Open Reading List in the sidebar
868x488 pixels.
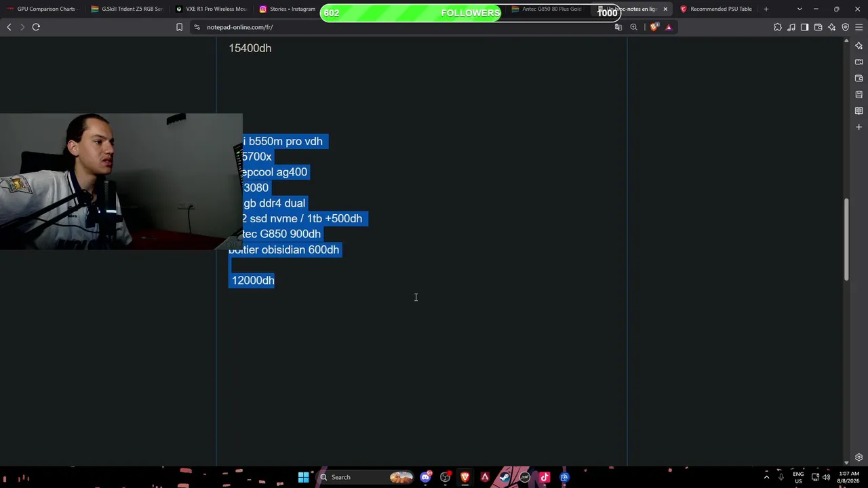(859, 110)
